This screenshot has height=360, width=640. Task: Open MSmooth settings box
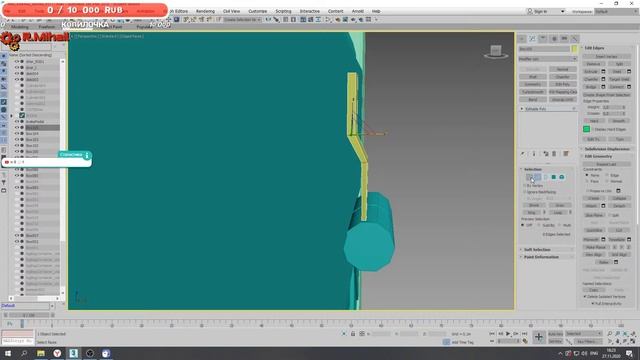tap(603, 240)
